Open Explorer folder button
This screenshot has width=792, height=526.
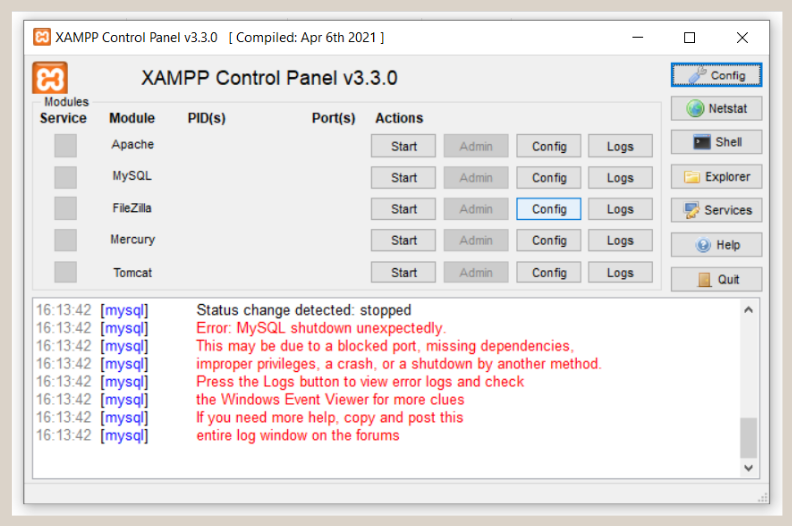[x=716, y=177]
